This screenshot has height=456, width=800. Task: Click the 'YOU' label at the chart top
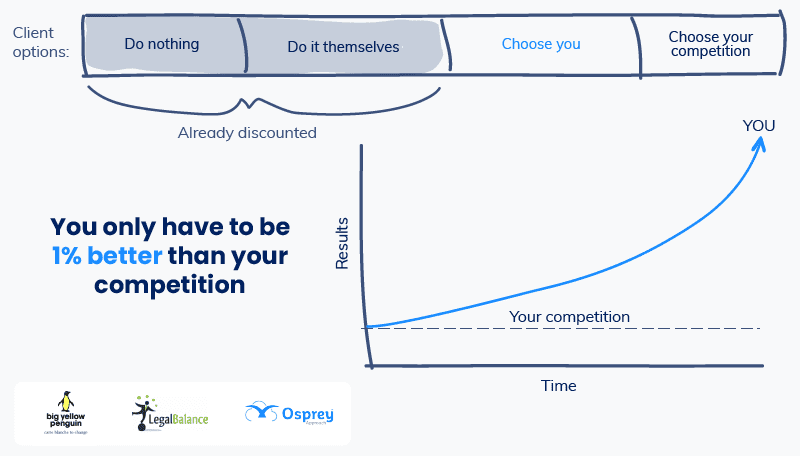pyautogui.click(x=759, y=126)
